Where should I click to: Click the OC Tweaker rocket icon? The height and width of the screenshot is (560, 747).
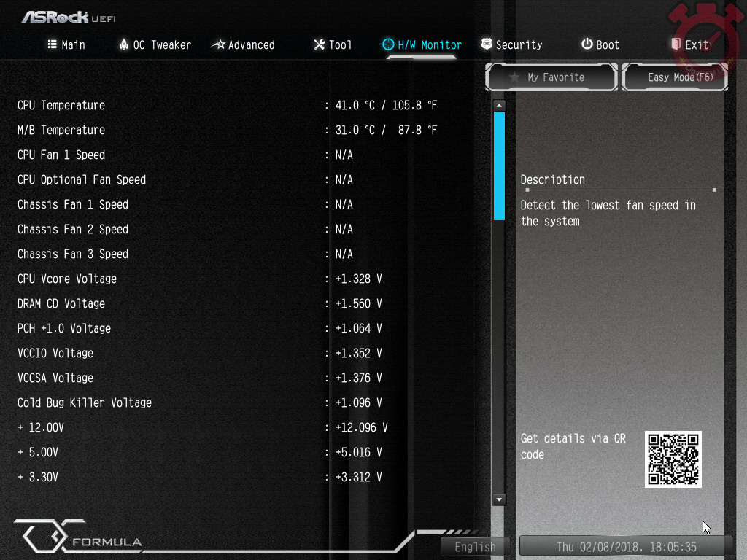click(123, 44)
